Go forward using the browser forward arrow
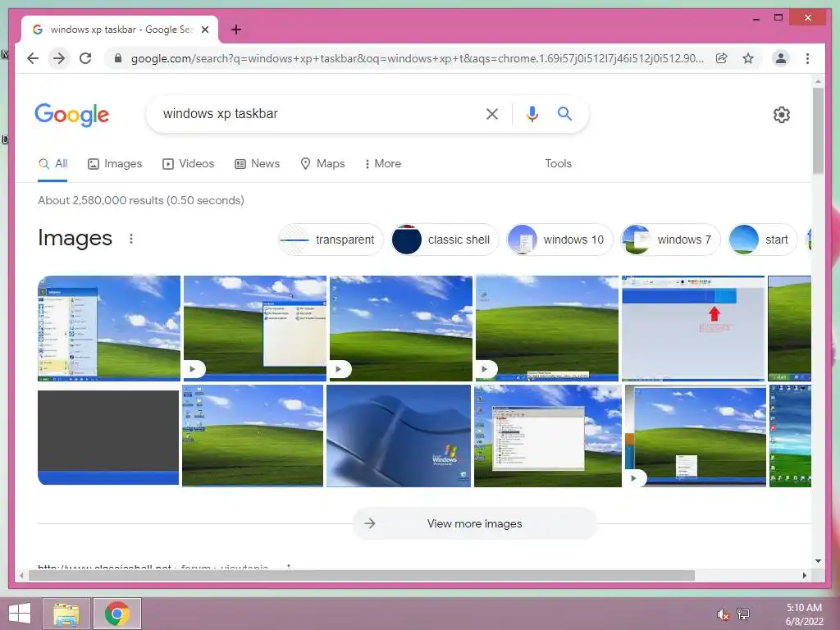This screenshot has height=630, width=840. click(59, 58)
